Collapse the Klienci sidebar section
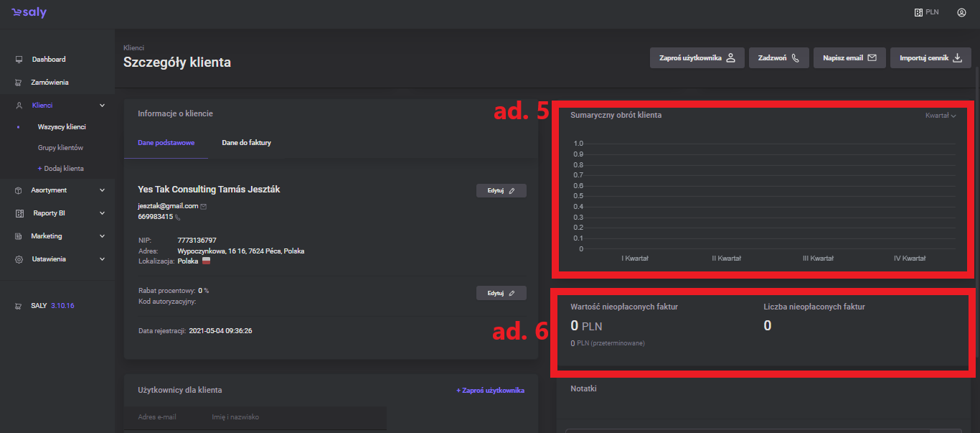This screenshot has height=433, width=980. [x=102, y=106]
